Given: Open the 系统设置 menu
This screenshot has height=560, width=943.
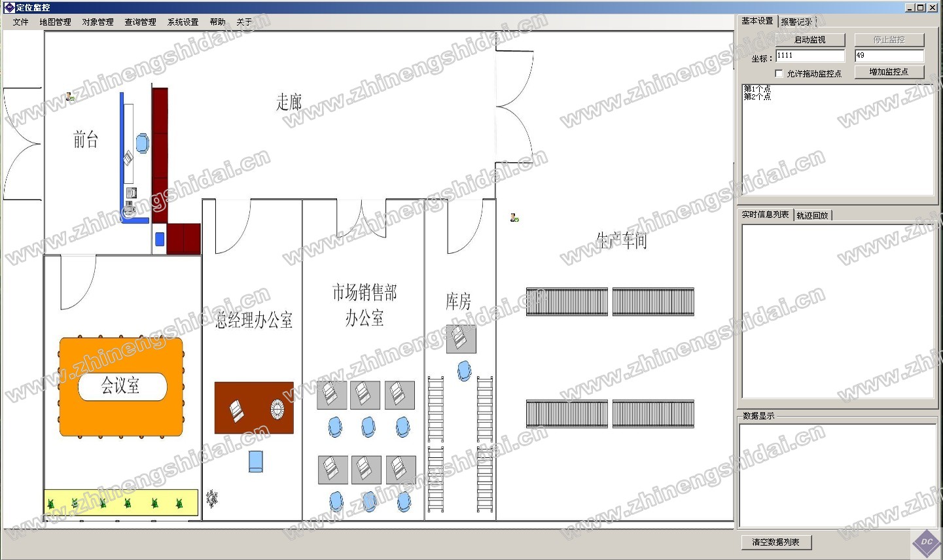Looking at the screenshot, I should 183,22.
